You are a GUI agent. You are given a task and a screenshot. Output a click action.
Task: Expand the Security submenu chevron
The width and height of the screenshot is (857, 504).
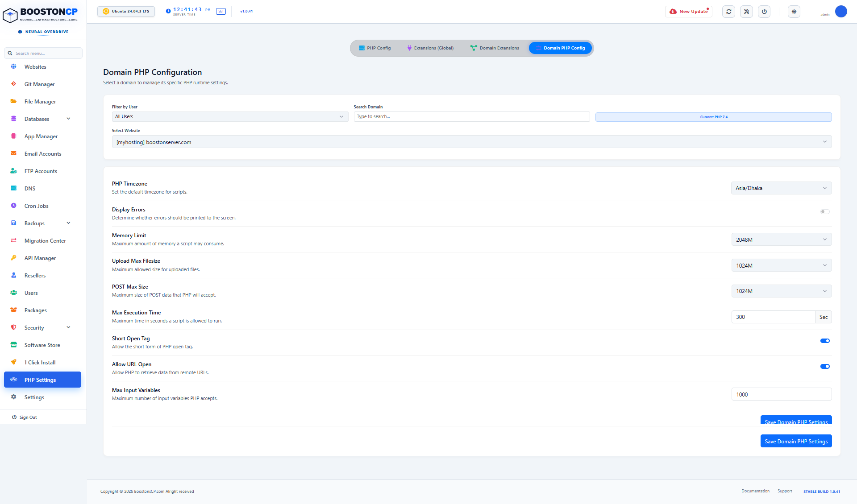[x=68, y=327]
